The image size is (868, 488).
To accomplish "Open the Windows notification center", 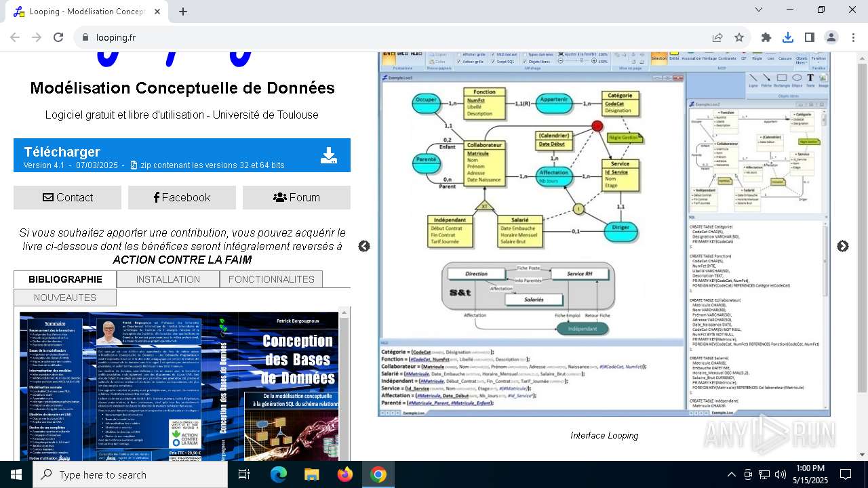I will click(846, 474).
